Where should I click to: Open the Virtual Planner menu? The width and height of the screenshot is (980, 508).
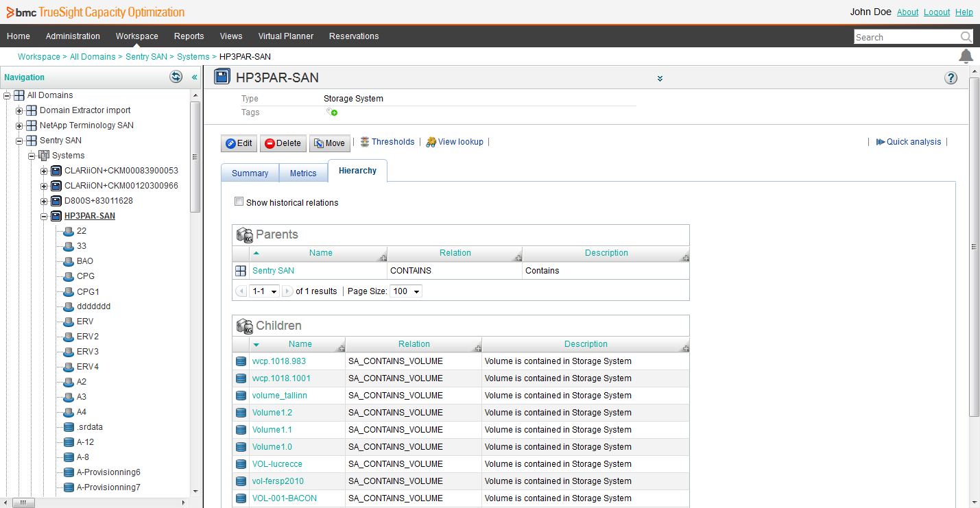tap(286, 36)
